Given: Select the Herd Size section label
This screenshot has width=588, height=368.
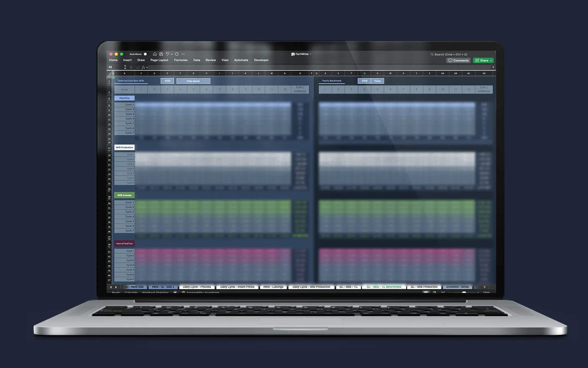Looking at the screenshot, I should 125,98.
